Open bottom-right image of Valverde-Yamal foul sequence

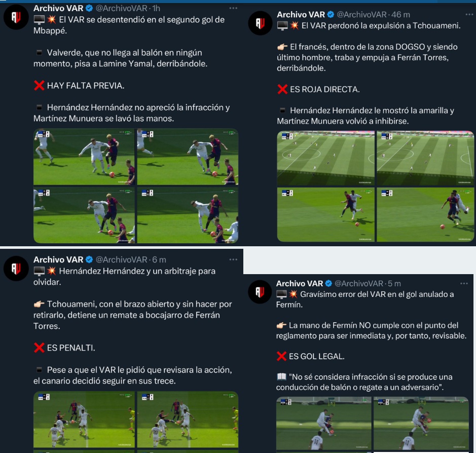(188, 215)
